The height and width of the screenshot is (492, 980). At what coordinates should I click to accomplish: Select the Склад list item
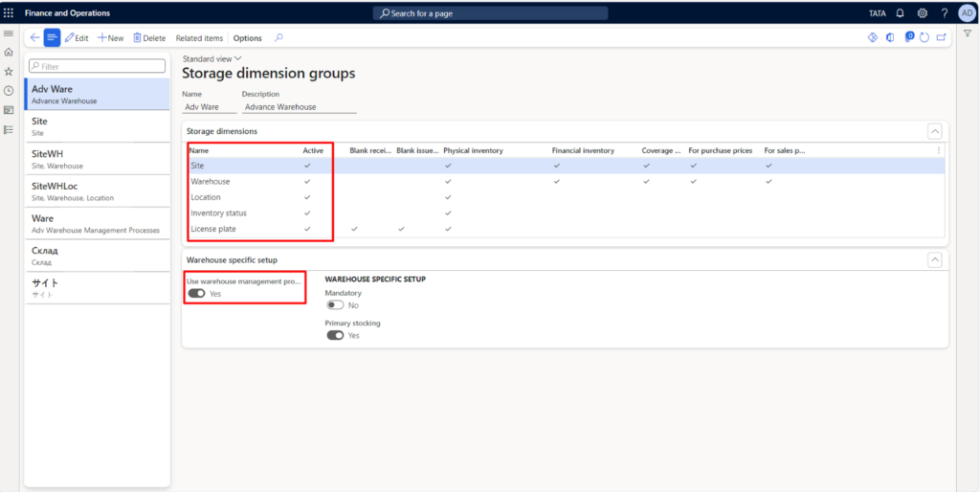pos(97,256)
